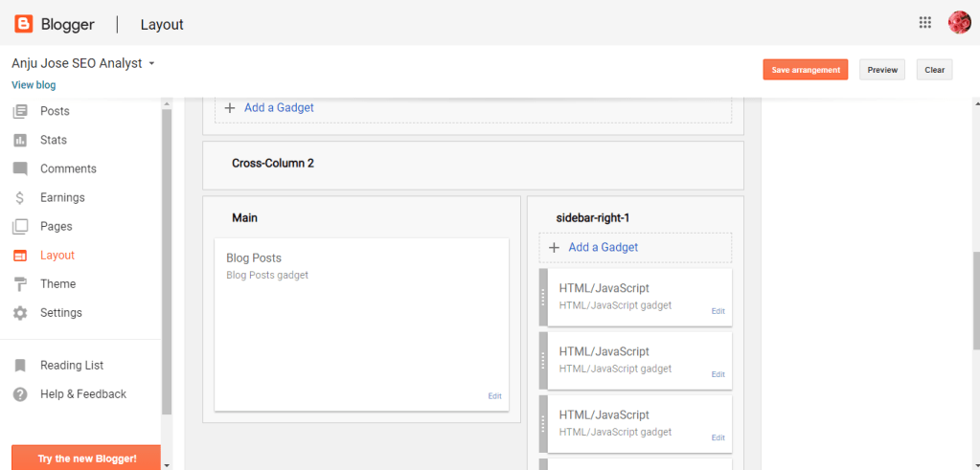Edit the Blog Posts gadget

click(494, 395)
